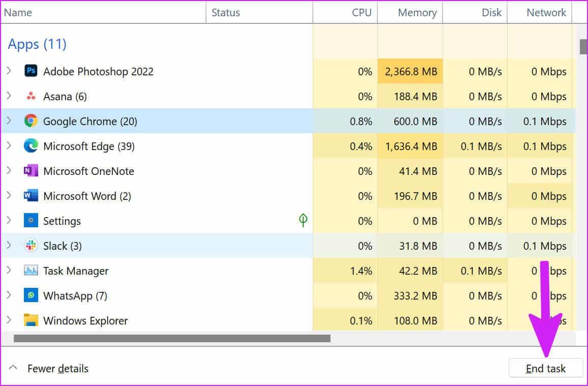Click the 0.8% CPU cell for Chrome
Viewport: 588px width, 386px height.
(345, 121)
